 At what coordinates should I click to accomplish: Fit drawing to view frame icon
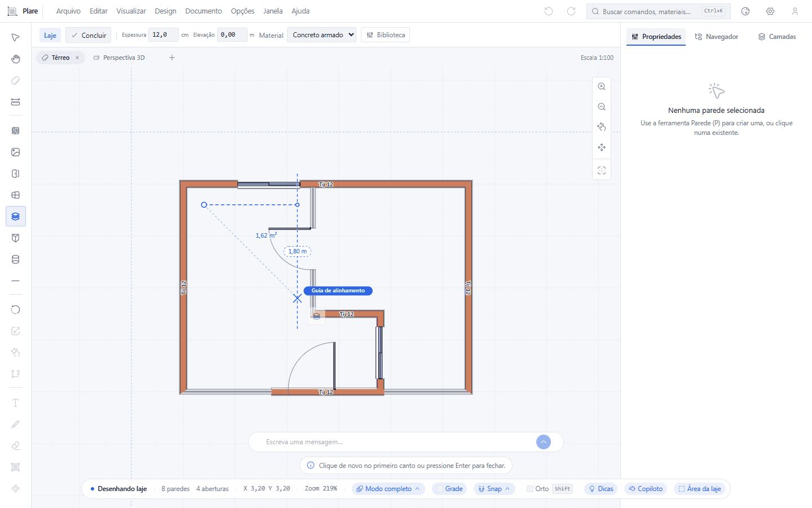602,170
